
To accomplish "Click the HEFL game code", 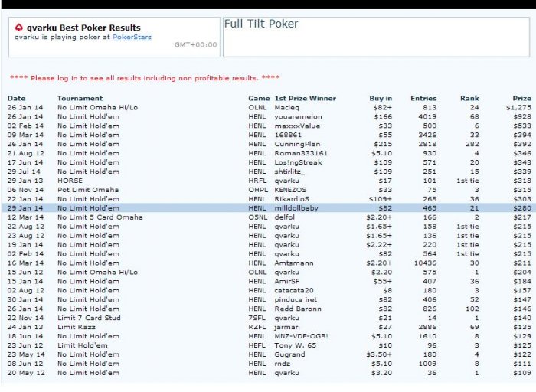I will [x=257, y=345].
